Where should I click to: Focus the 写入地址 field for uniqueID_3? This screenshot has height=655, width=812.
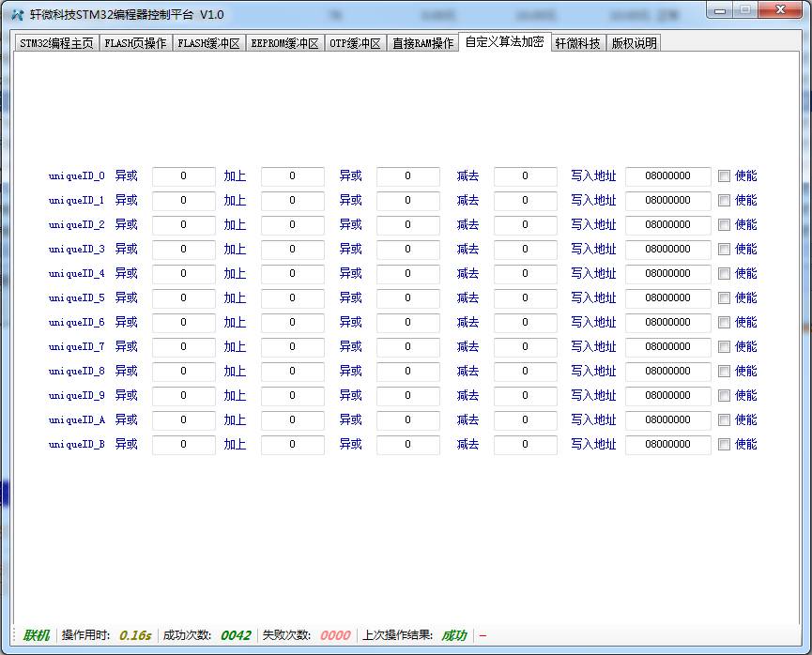tap(668, 249)
